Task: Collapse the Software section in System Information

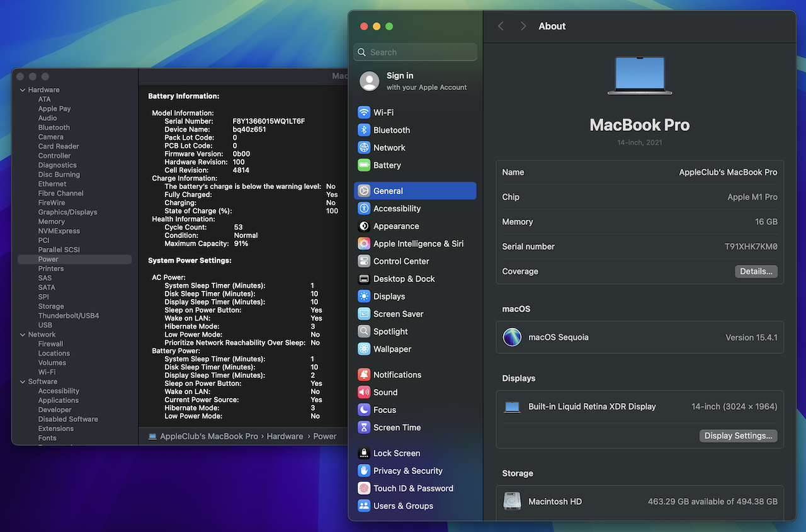Action: click(23, 382)
